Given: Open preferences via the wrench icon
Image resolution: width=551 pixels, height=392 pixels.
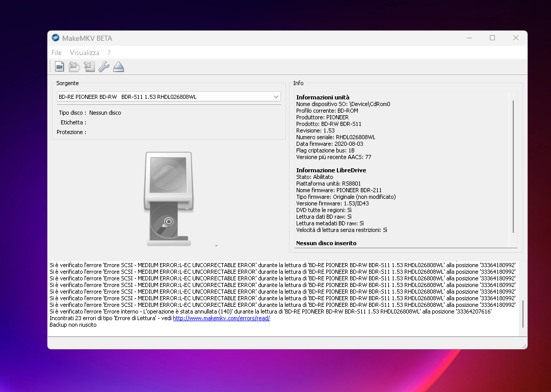Looking at the screenshot, I should coord(103,66).
